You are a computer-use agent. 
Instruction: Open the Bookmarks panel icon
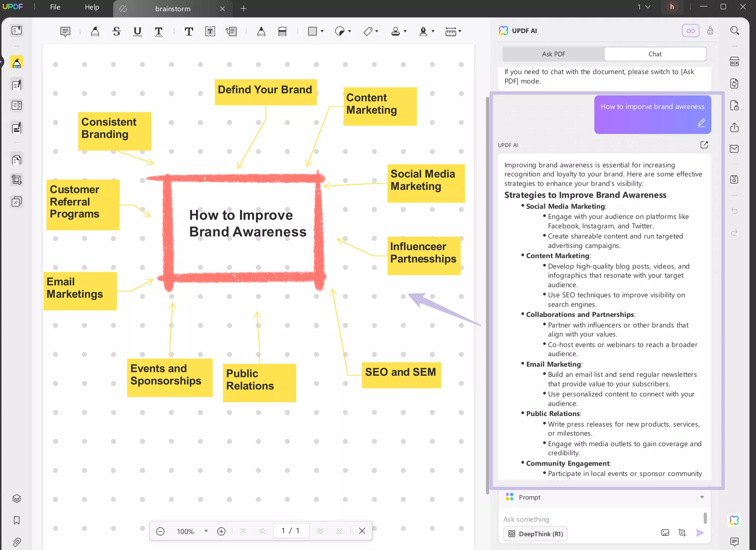tap(17, 520)
